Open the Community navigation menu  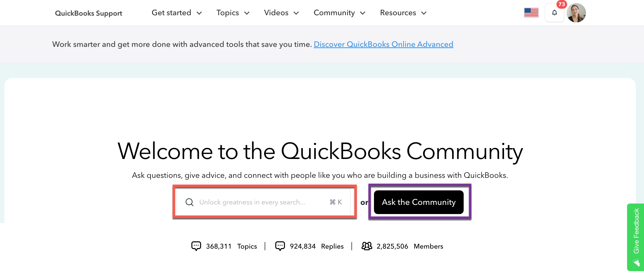pyautogui.click(x=339, y=13)
